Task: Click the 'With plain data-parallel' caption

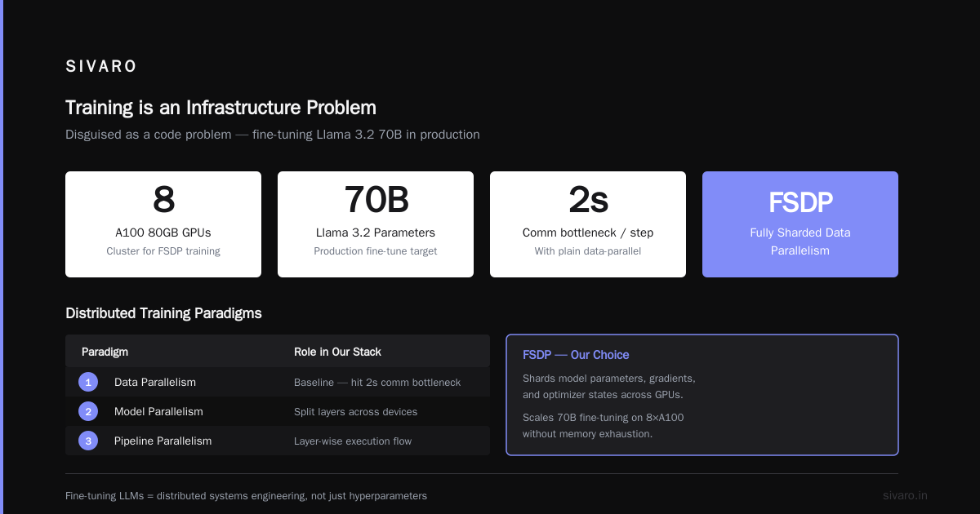Action: coord(588,251)
